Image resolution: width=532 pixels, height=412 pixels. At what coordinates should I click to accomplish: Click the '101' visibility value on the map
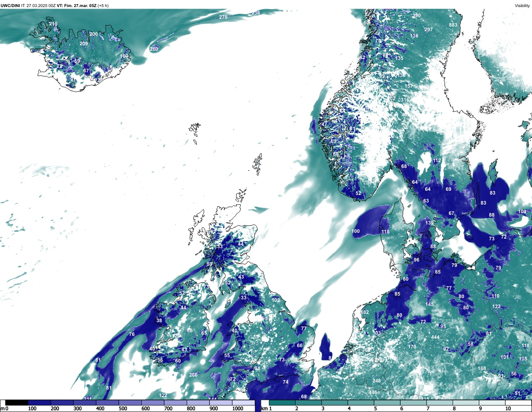[505, 357]
